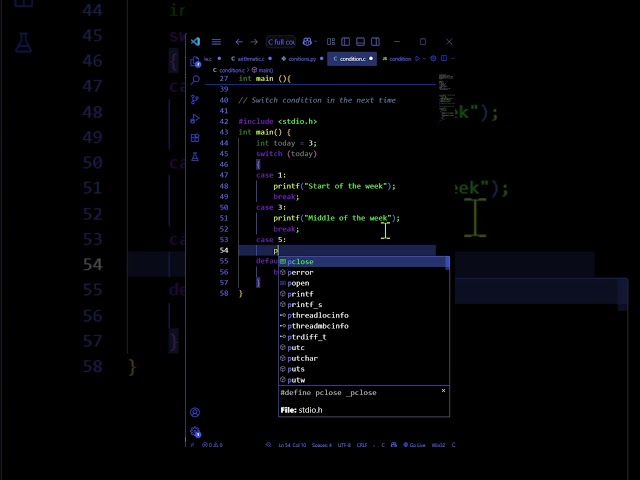Click the UTF-8 encoding indicator
The width and height of the screenshot is (640, 480).
point(344,445)
